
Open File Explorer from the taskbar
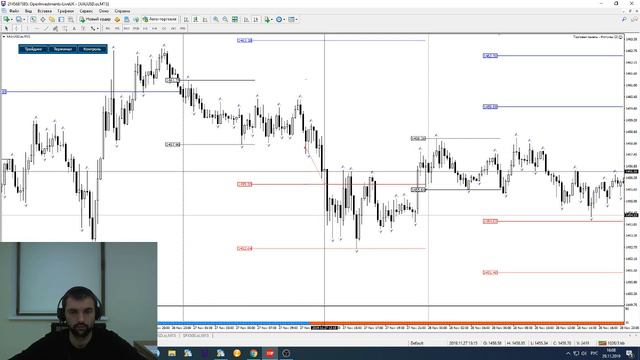click(172, 353)
